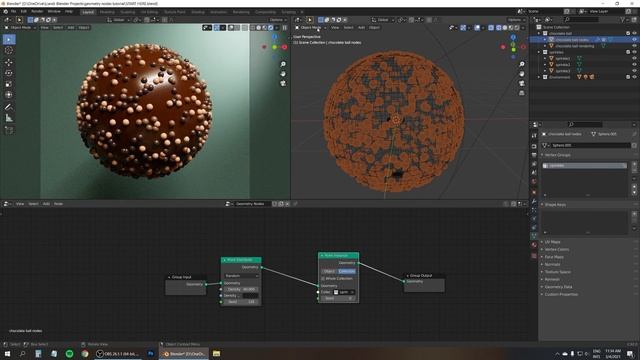Select the Scale tool in left viewport toolbar
The width and height of the screenshot is (640, 360).
9,84
